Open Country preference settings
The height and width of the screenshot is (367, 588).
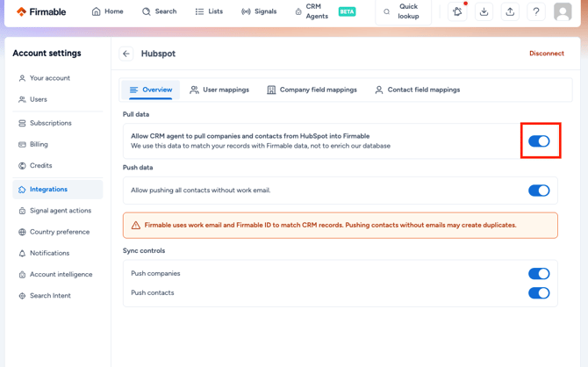pos(58,232)
